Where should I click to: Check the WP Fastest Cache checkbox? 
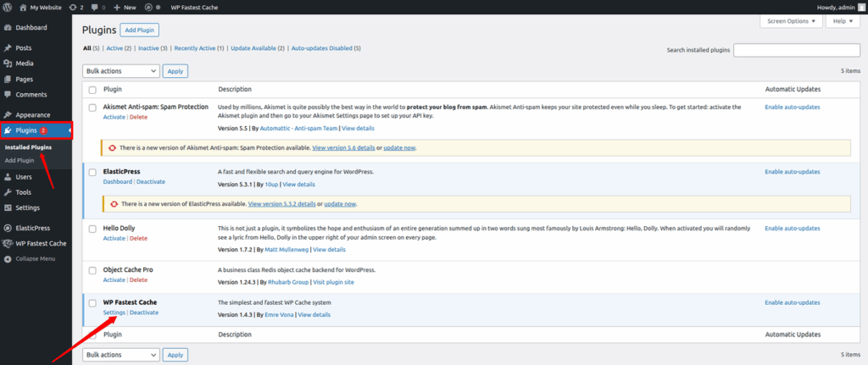click(92, 303)
